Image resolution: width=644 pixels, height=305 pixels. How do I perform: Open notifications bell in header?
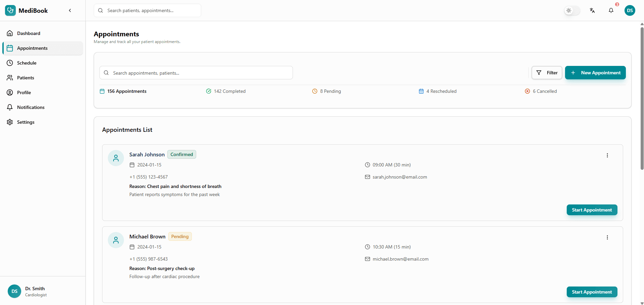[611, 10]
